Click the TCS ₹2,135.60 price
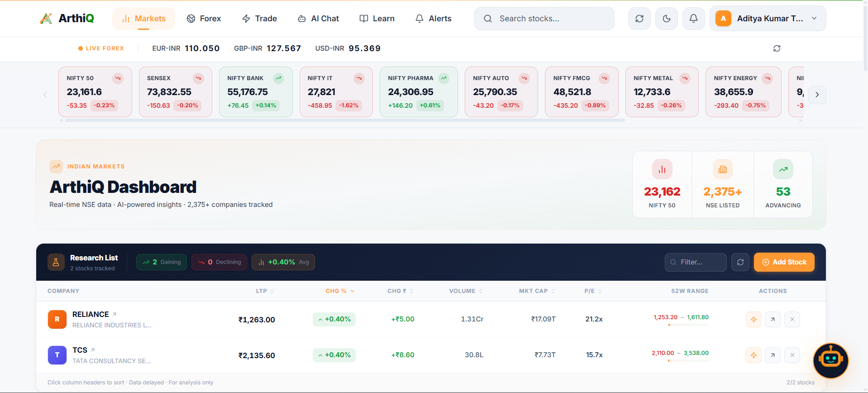Viewport: 868px width, 393px height. (257, 355)
